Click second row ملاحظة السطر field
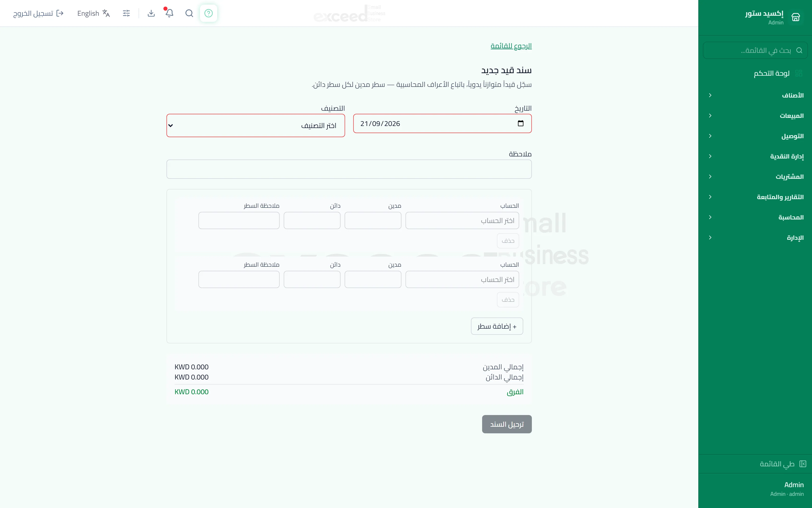 pyautogui.click(x=239, y=280)
